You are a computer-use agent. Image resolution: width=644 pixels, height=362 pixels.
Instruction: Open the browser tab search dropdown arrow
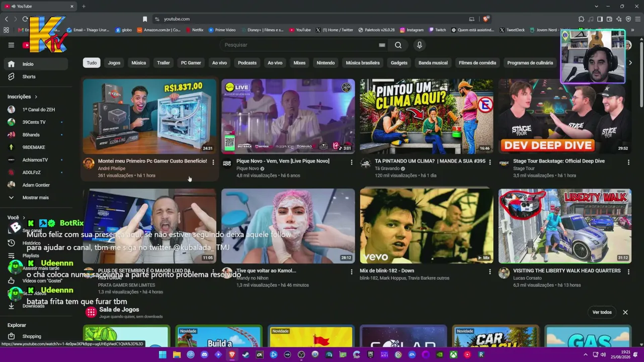point(596,6)
